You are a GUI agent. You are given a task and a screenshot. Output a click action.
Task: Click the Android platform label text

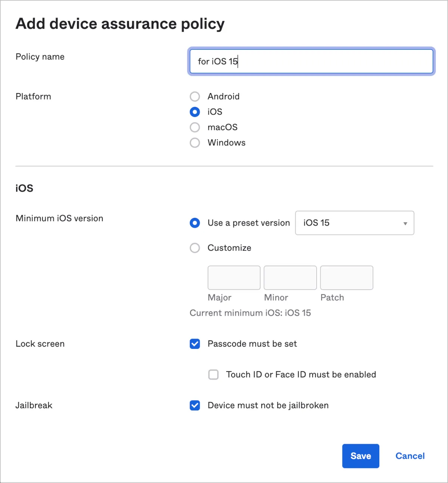[223, 97]
